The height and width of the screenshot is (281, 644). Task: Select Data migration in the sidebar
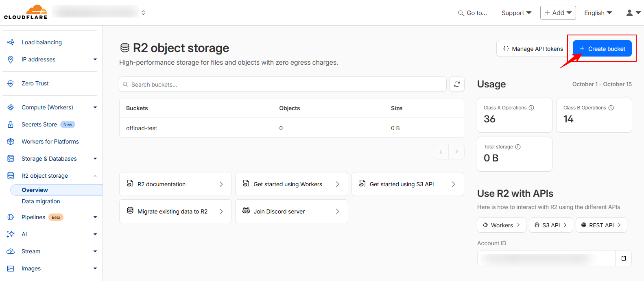pos(41,201)
